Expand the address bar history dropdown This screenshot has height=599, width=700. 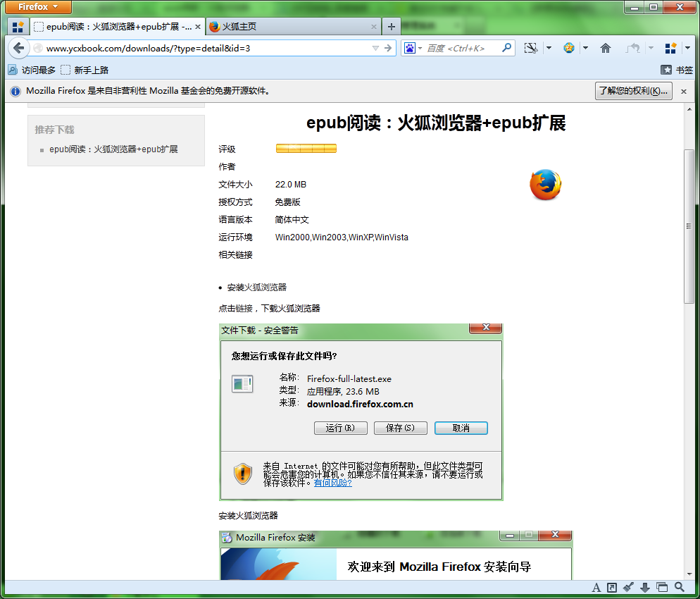(x=375, y=48)
